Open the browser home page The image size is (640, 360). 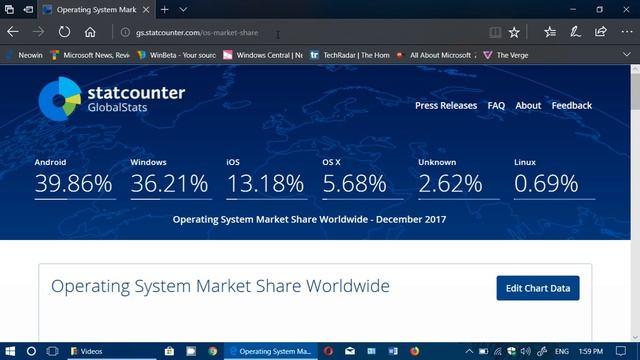(x=90, y=32)
